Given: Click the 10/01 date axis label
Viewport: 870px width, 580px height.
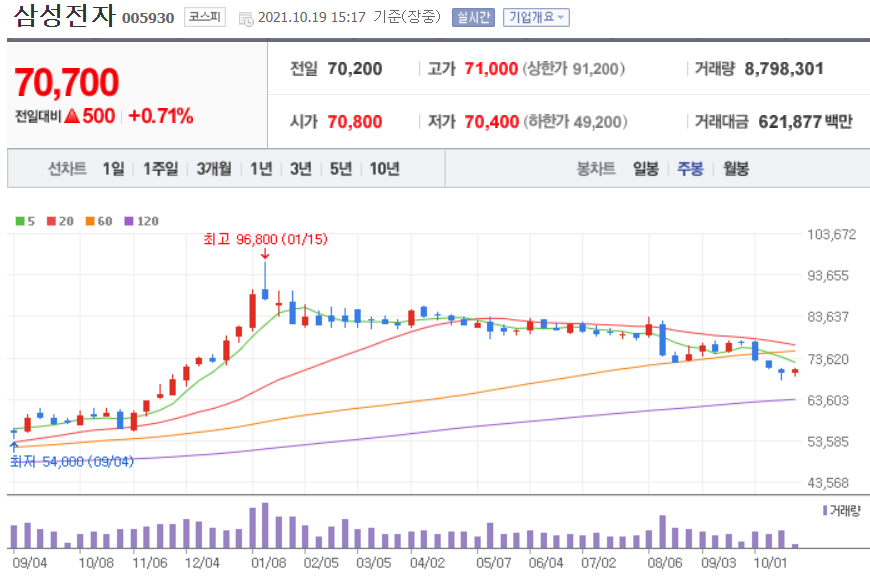Looking at the screenshot, I should (770, 563).
